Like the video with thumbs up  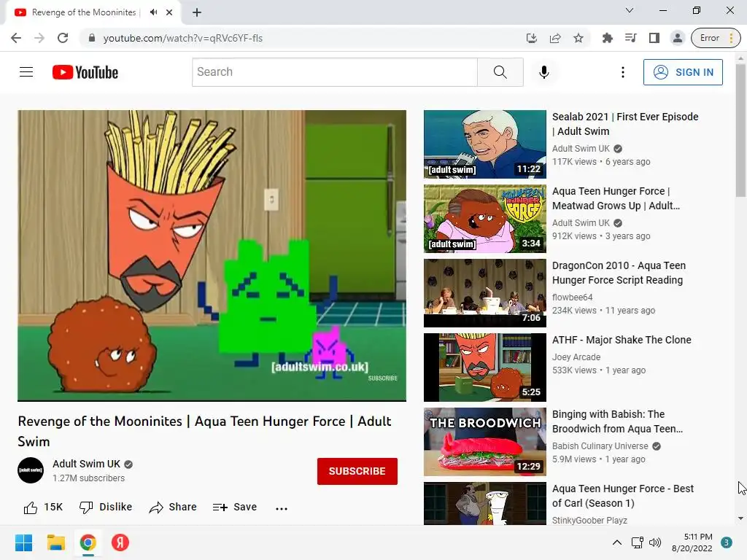click(x=31, y=507)
